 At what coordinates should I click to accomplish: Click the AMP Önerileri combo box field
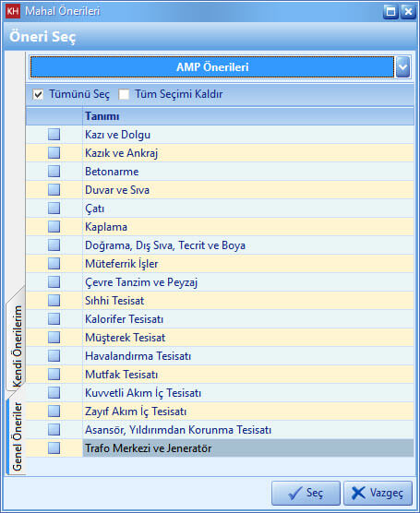coord(212,67)
